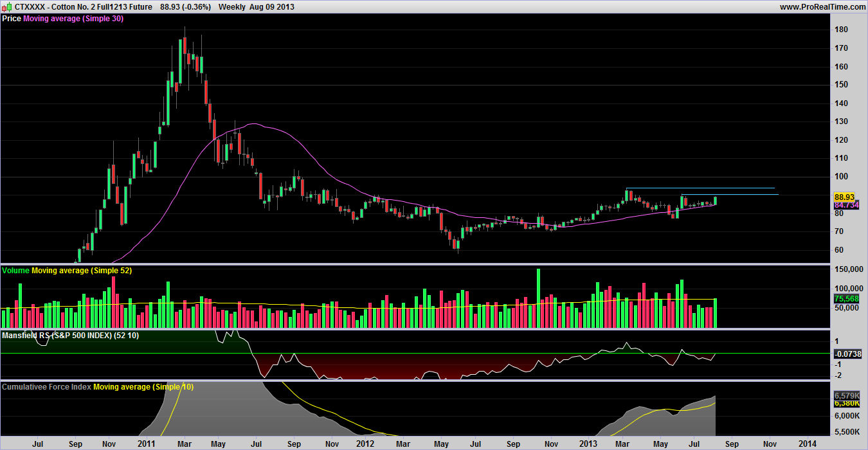Select the Volume indicator label
This screenshot has height=450, width=868.
[15, 271]
